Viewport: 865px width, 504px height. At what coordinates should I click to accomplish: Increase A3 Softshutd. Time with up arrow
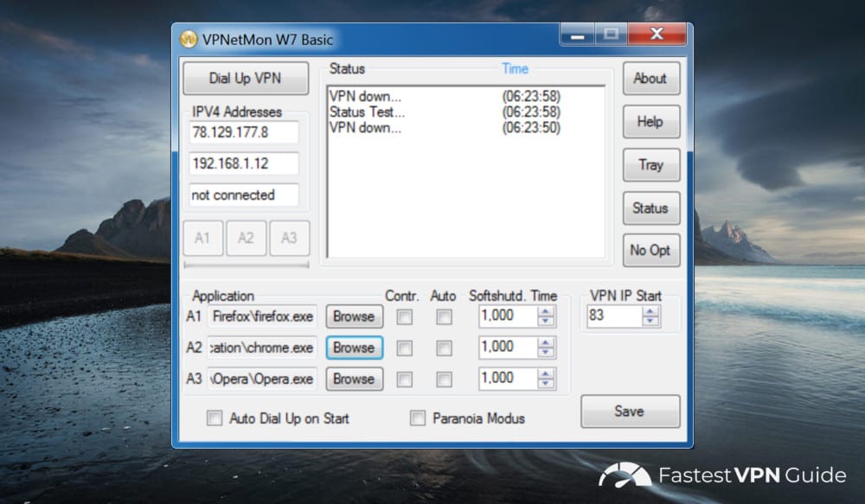tap(546, 373)
